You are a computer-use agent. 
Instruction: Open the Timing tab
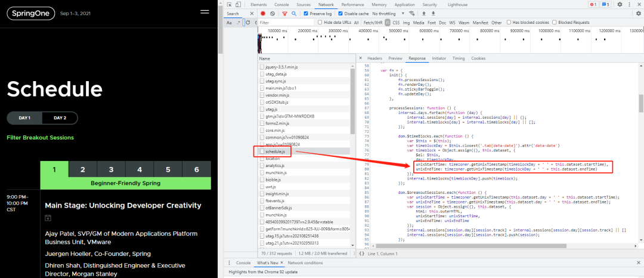point(459,58)
